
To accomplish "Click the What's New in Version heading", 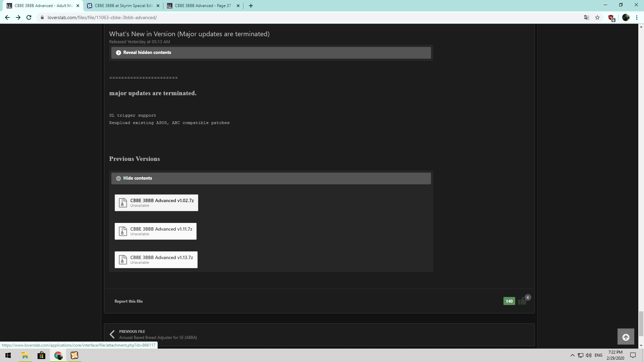I will click(189, 34).
